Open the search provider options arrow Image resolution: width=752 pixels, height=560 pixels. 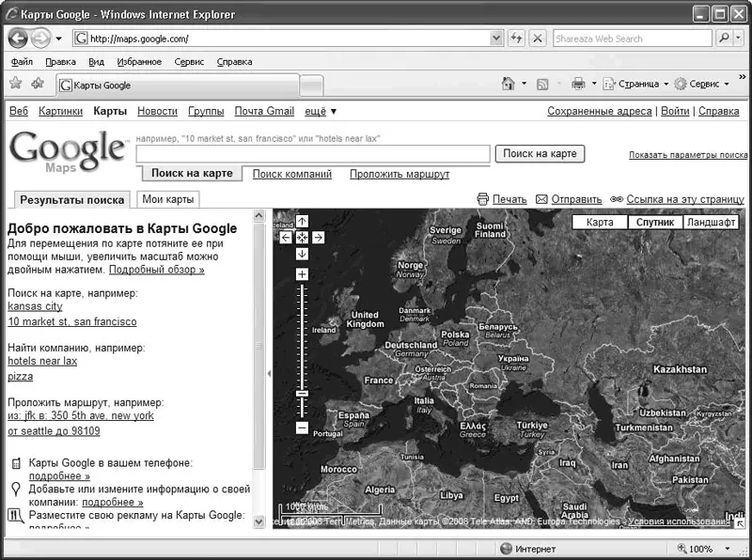(739, 39)
